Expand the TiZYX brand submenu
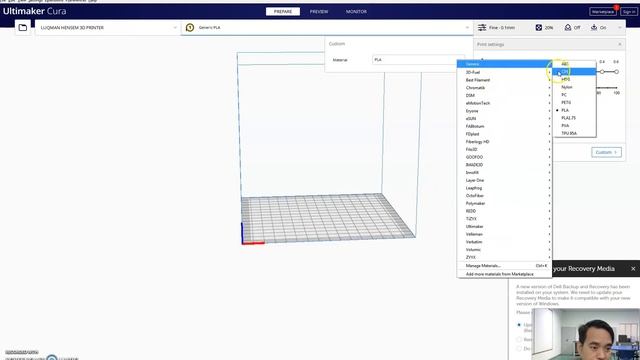 pos(504,219)
